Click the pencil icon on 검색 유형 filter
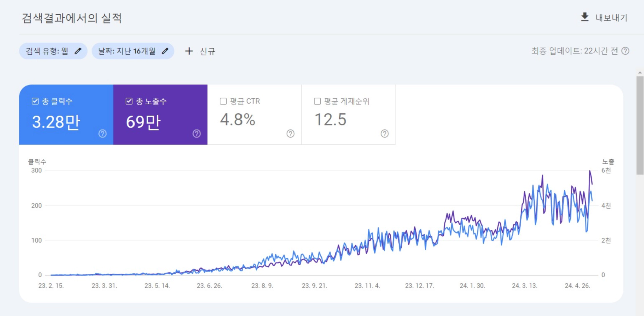Screen dimensions: 644x316 78,51
